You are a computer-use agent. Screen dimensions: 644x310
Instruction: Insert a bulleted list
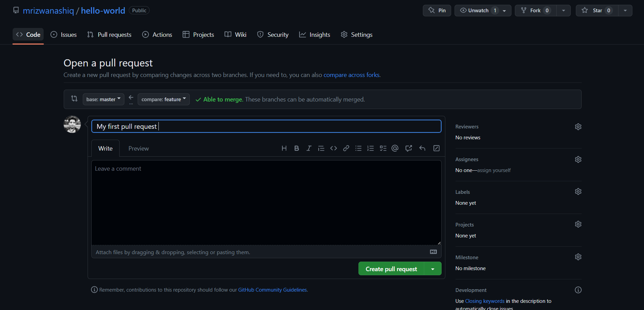click(x=358, y=148)
